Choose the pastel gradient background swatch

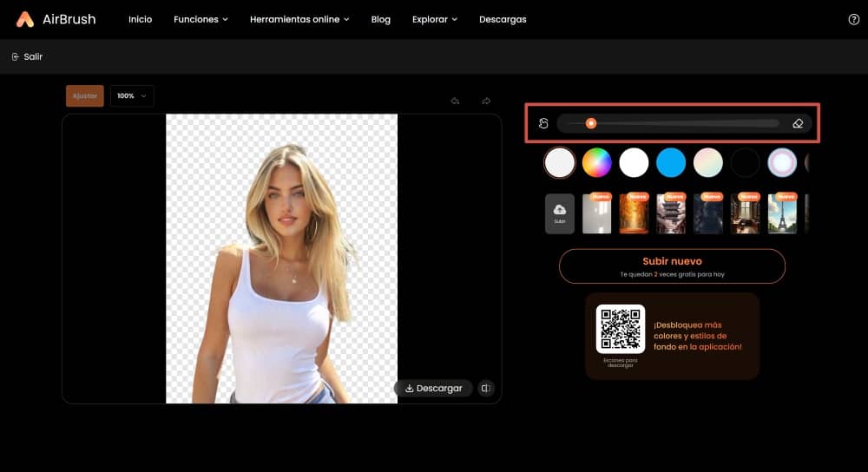point(708,162)
